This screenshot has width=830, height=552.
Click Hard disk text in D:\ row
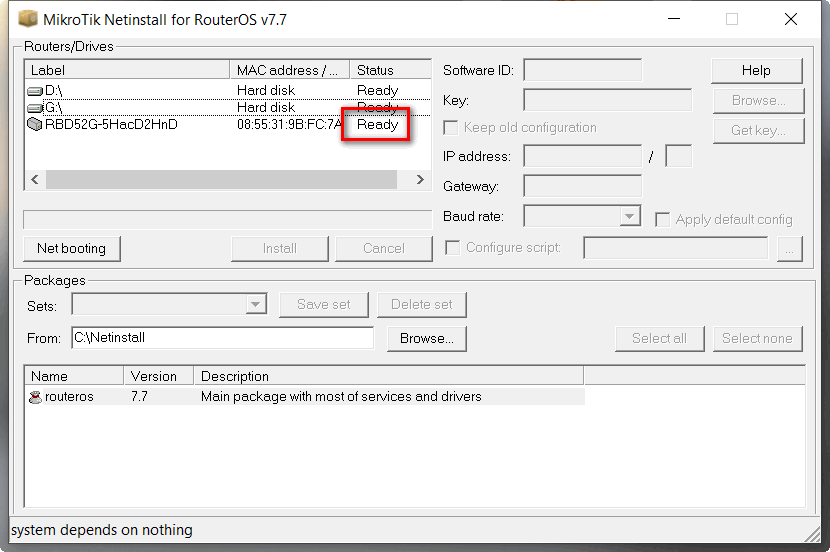(x=266, y=91)
